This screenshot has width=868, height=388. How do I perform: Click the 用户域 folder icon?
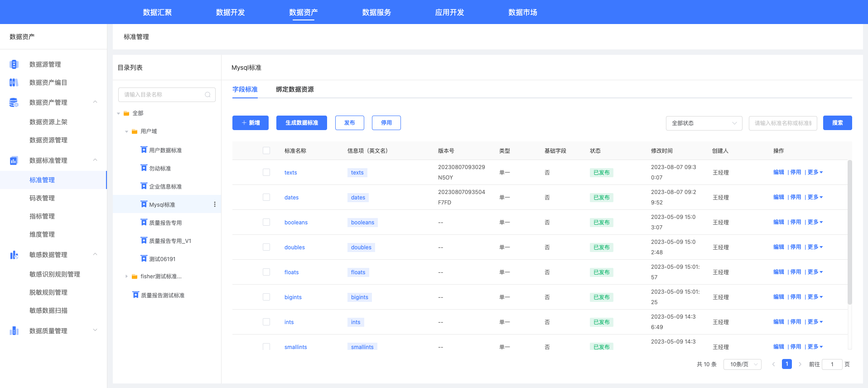tap(135, 131)
